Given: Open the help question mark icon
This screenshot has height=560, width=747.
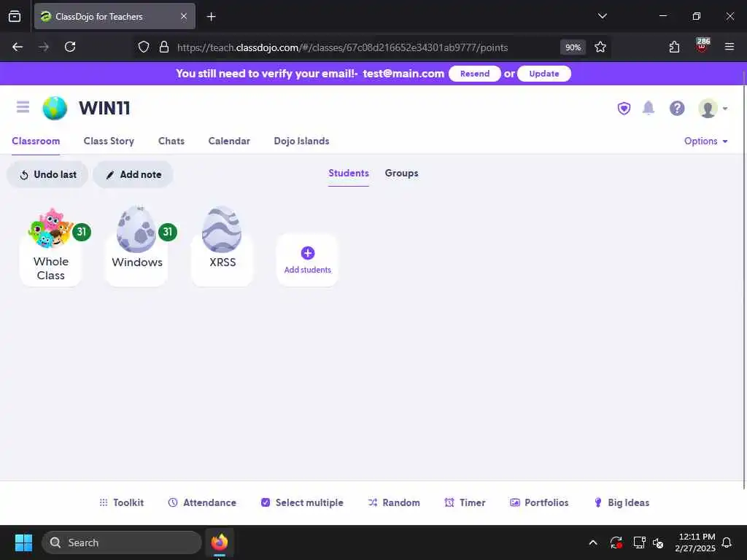Looking at the screenshot, I should [677, 109].
